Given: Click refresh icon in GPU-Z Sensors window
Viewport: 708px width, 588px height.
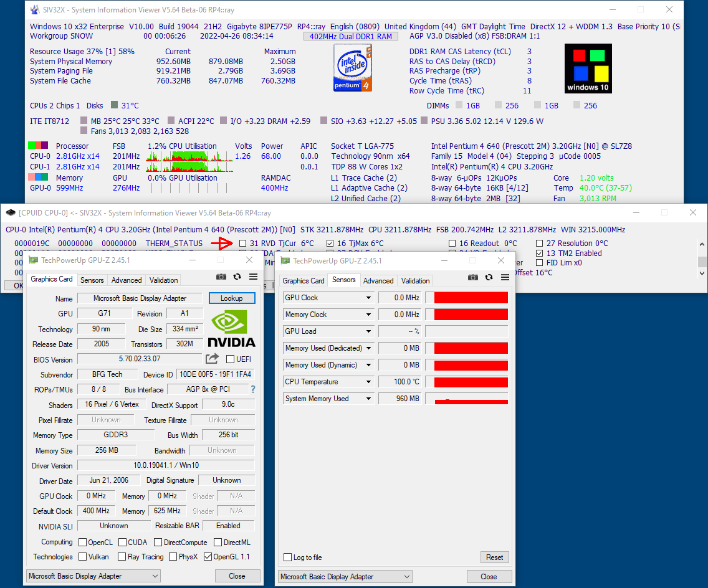Looking at the screenshot, I should (x=489, y=277).
